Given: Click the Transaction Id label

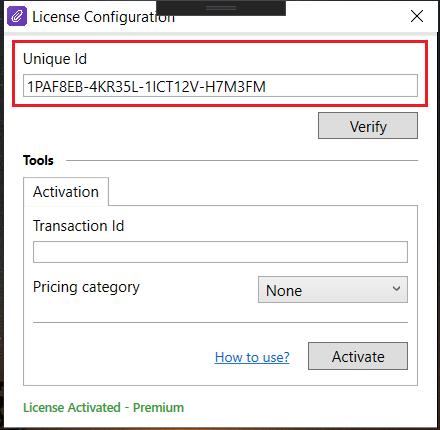Looking at the screenshot, I should (x=78, y=226).
